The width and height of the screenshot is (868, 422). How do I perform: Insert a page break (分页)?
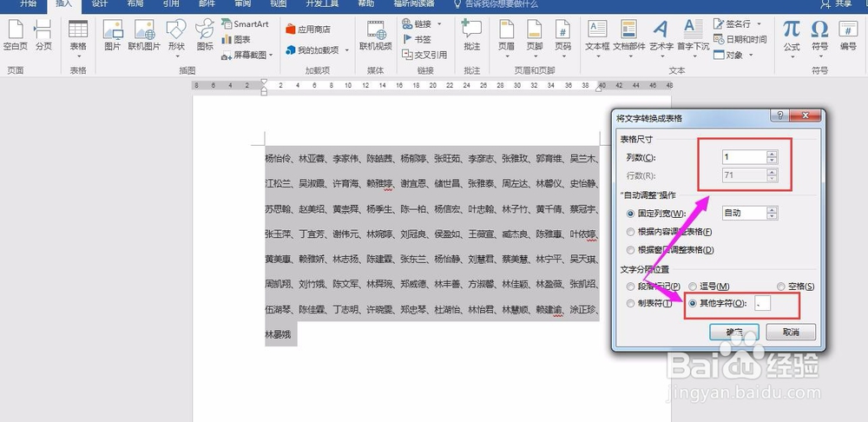pos(43,36)
